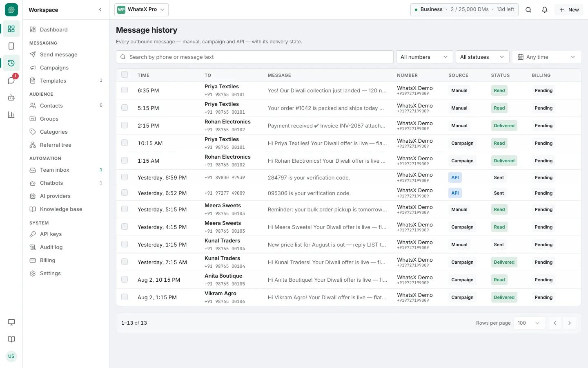Go to the next page arrow
Image resolution: width=588 pixels, height=368 pixels.
click(570, 323)
